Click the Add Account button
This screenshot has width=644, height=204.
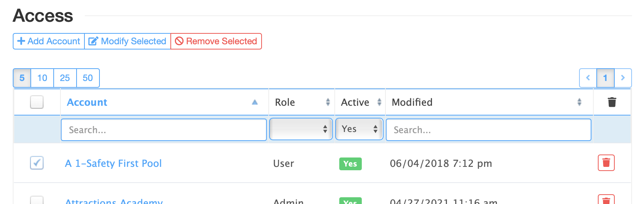tap(49, 41)
